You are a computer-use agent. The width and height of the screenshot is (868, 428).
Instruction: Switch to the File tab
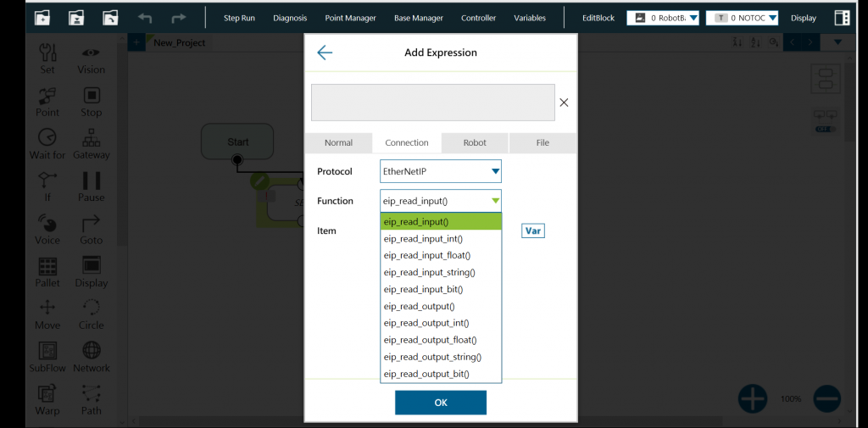pyautogui.click(x=542, y=143)
